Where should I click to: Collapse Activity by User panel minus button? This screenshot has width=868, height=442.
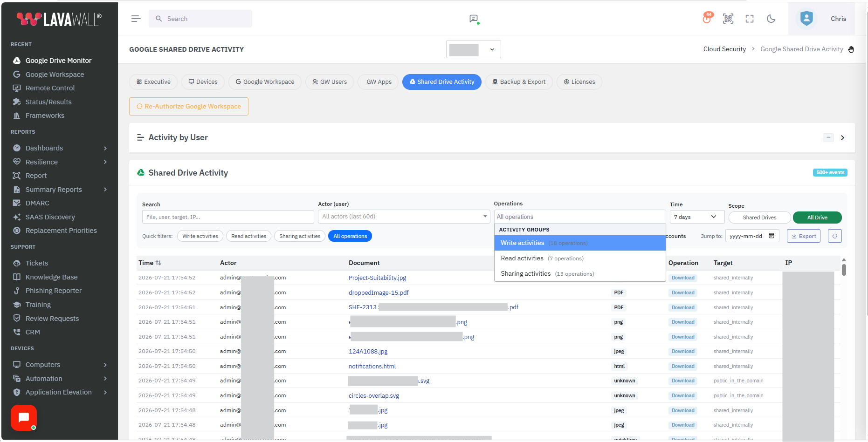coord(828,137)
